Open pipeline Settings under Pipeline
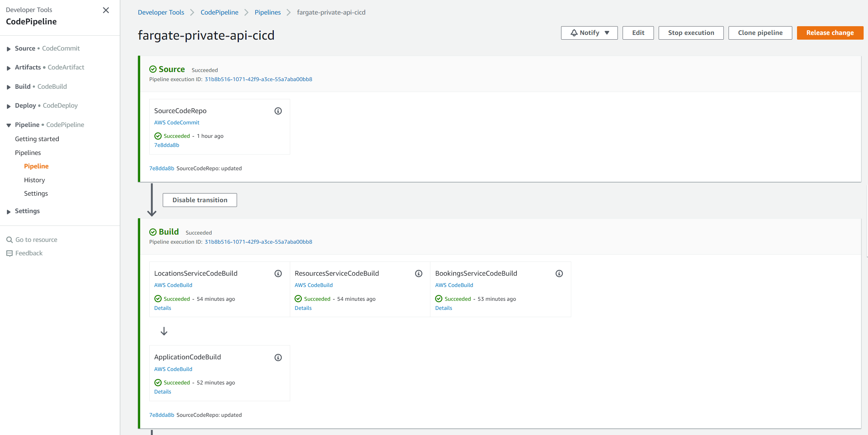The height and width of the screenshot is (435, 868). tap(36, 193)
